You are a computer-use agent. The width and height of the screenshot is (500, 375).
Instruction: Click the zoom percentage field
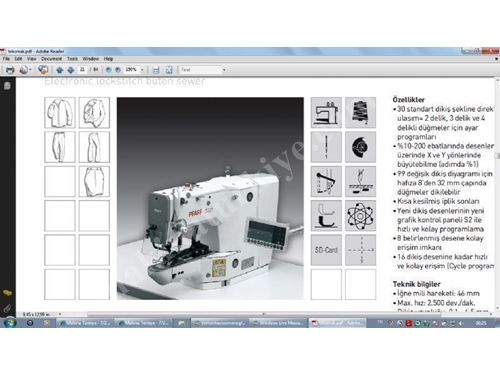click(131, 69)
